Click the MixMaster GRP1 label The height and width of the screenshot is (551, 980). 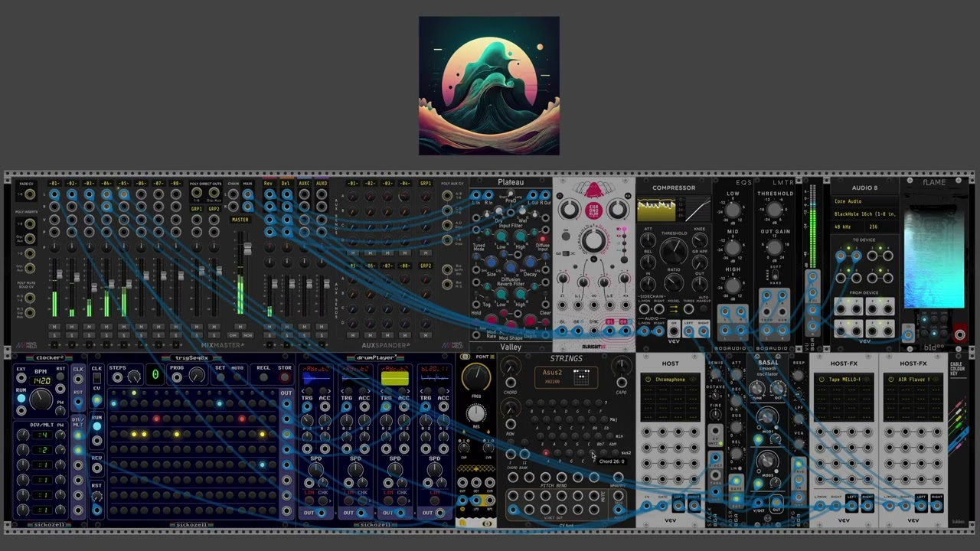(196, 209)
